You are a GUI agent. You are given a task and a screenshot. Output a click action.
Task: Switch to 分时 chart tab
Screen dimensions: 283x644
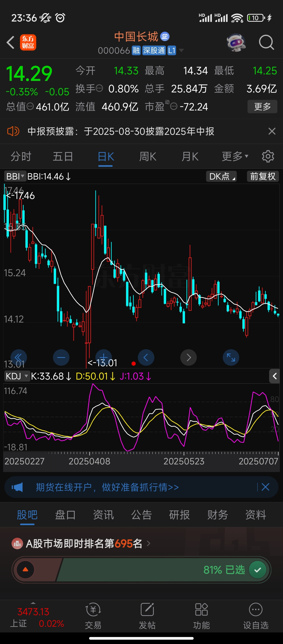pyautogui.click(x=21, y=157)
